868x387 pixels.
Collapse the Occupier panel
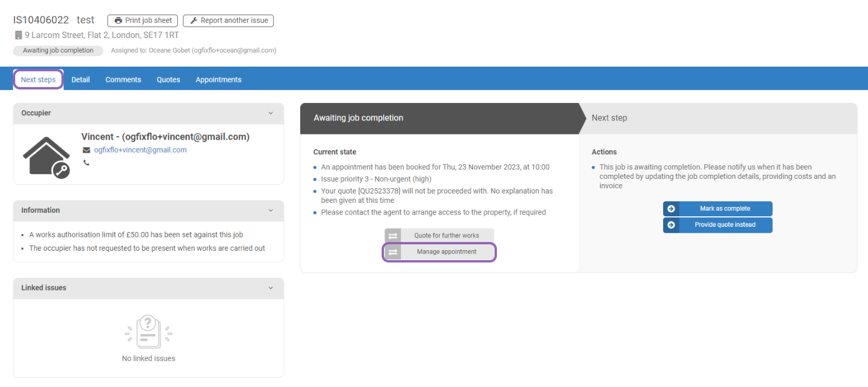pyautogui.click(x=270, y=113)
